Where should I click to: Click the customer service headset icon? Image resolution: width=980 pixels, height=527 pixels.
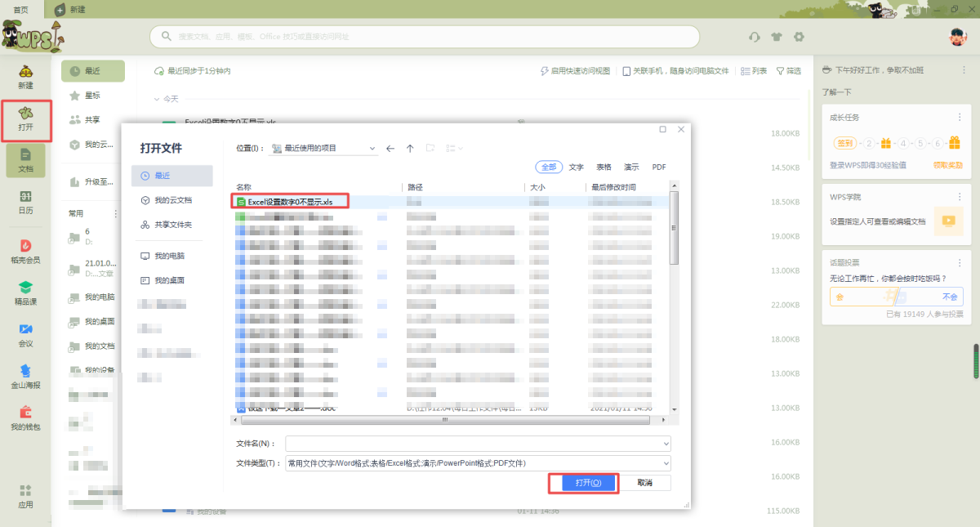coord(755,38)
